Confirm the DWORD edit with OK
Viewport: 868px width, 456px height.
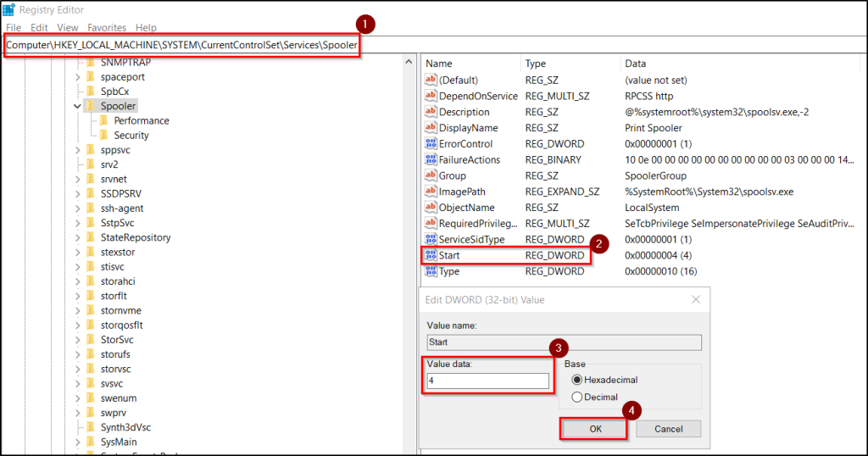coord(595,429)
